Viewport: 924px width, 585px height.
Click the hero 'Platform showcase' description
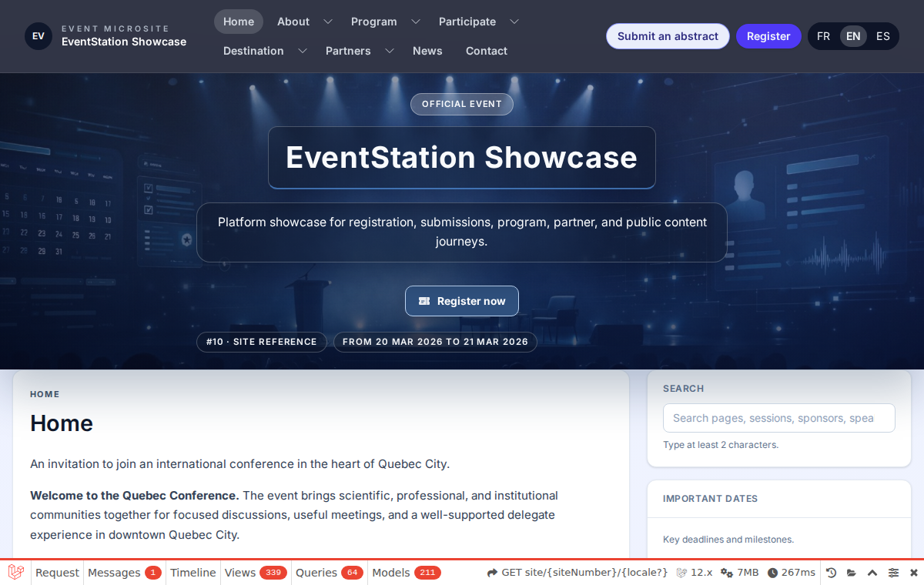(462, 232)
